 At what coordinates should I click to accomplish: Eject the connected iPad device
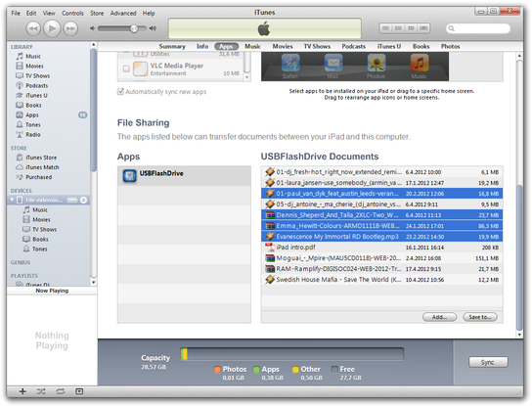tap(83, 201)
